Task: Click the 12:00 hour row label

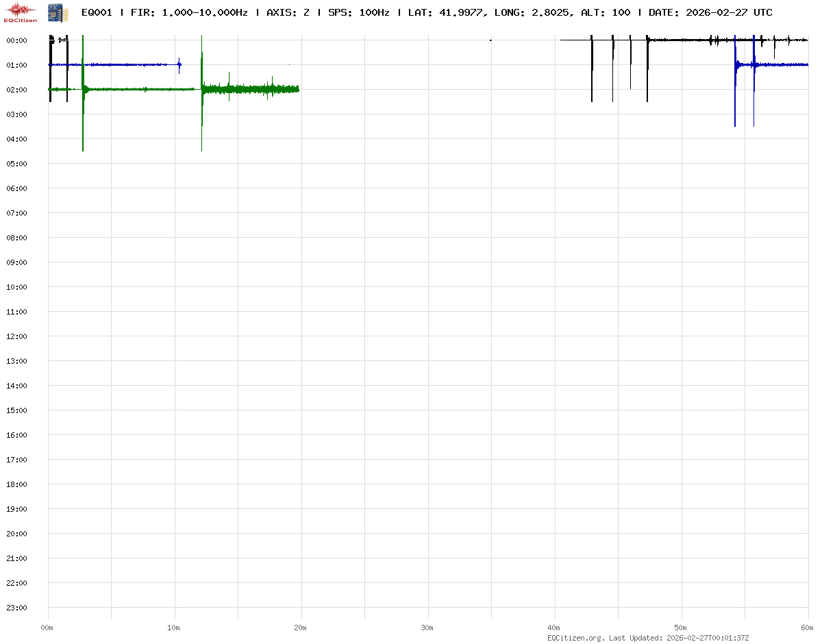Action: coord(16,336)
